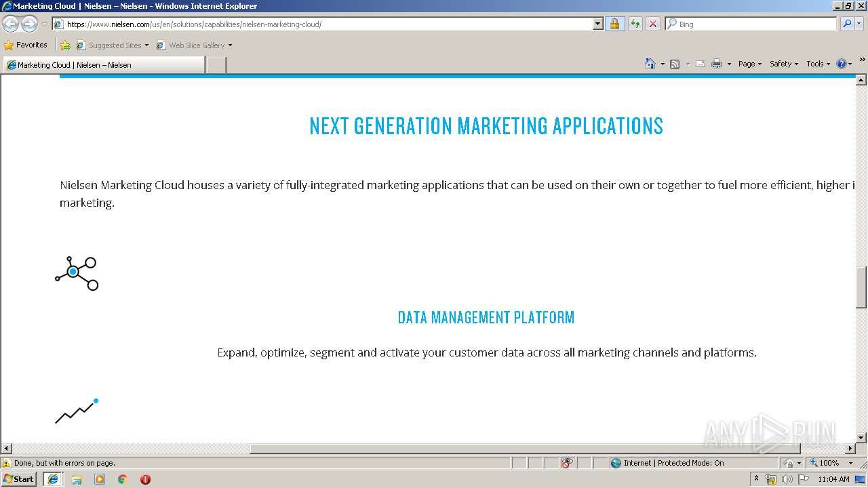Show hidden tray icons arrow
The height and width of the screenshot is (488, 868).
tap(757, 479)
